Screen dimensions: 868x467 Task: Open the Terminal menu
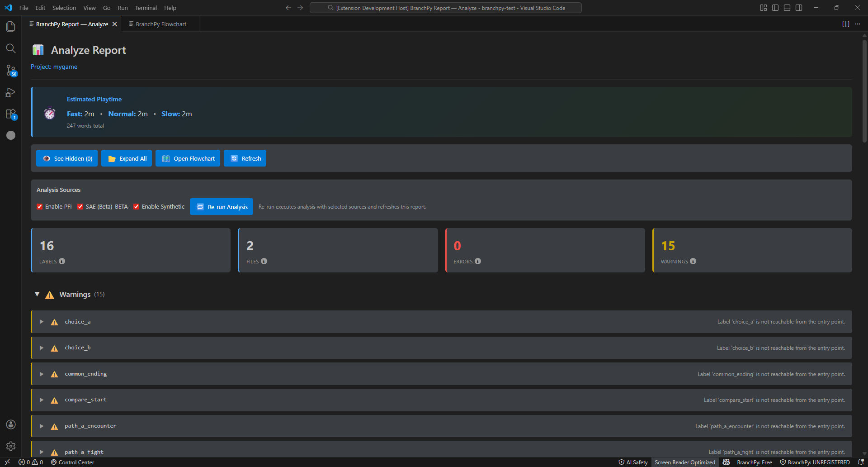point(146,8)
